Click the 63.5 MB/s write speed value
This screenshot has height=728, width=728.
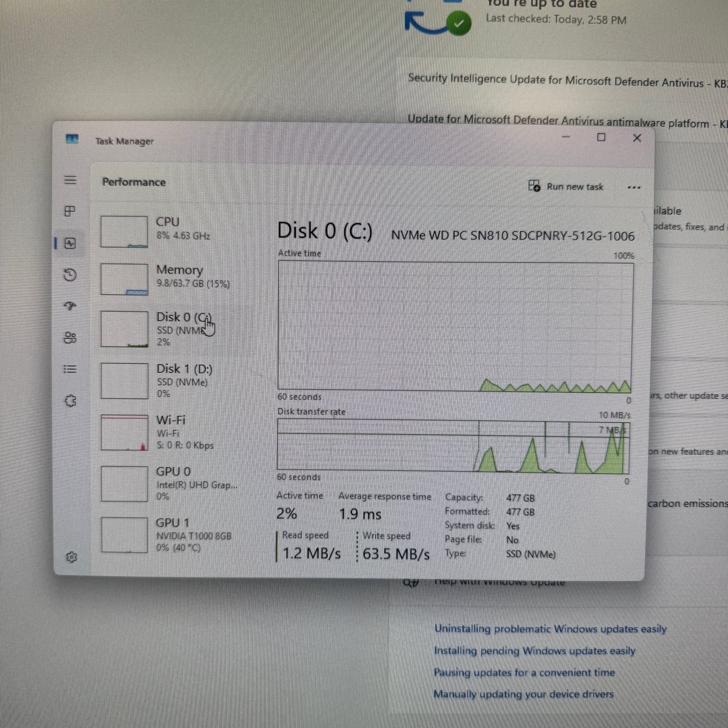[396, 554]
